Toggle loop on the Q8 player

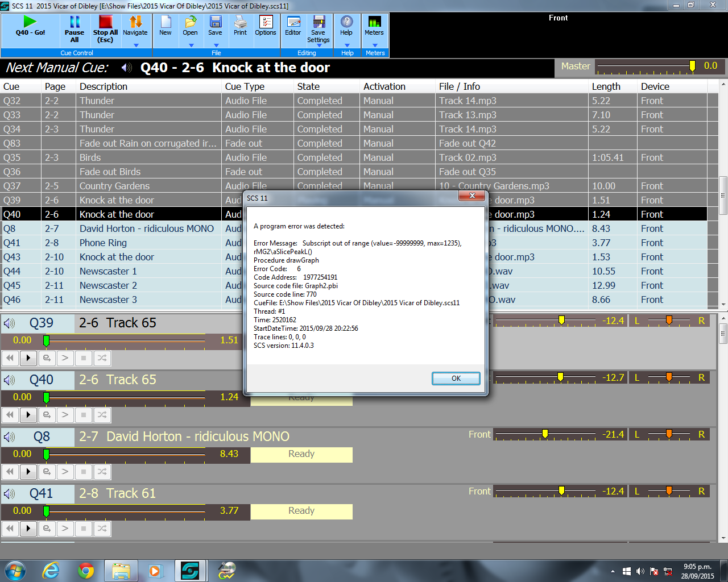pyautogui.click(x=47, y=472)
